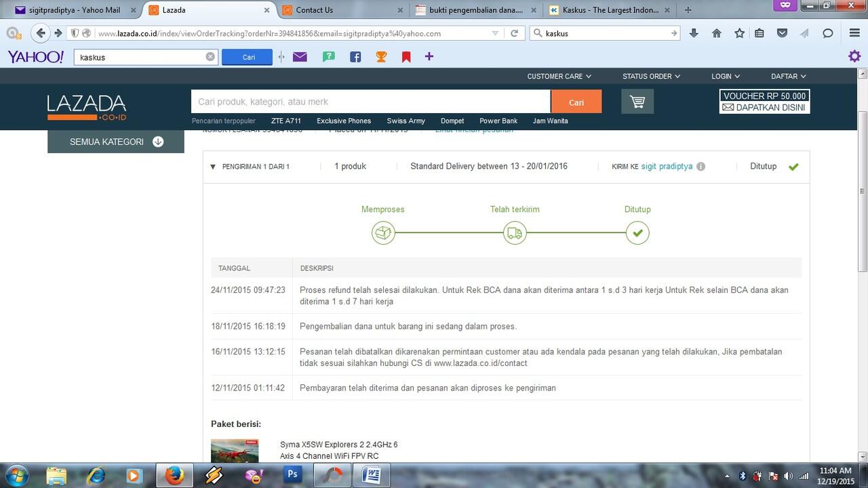Launch Photoshop from the taskbar

(293, 475)
